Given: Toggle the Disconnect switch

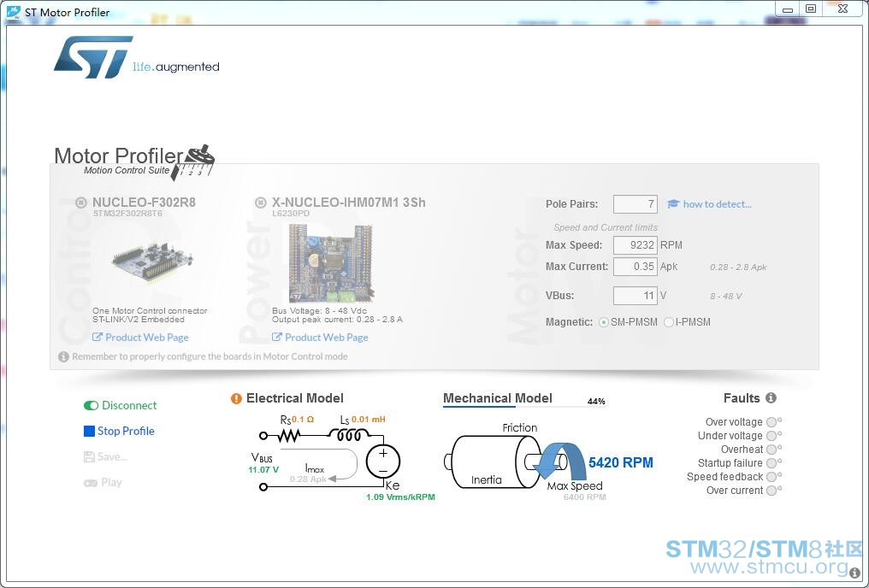Looking at the screenshot, I should [x=91, y=406].
